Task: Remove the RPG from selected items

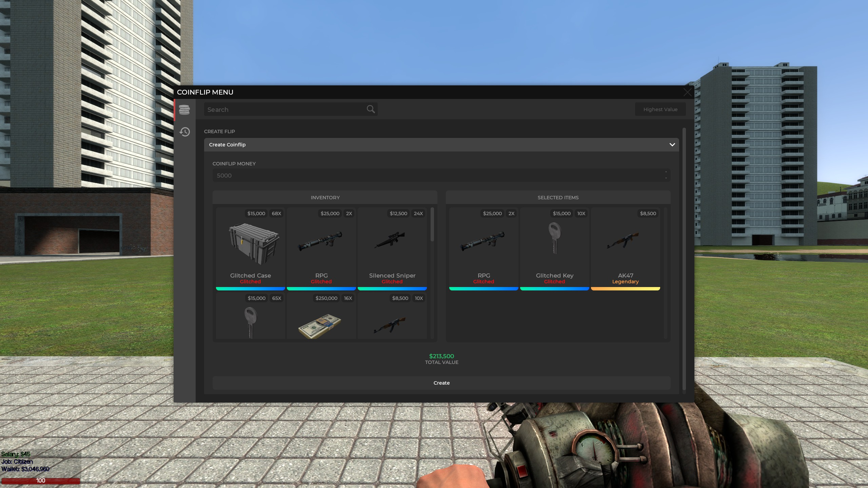Action: pos(484,249)
